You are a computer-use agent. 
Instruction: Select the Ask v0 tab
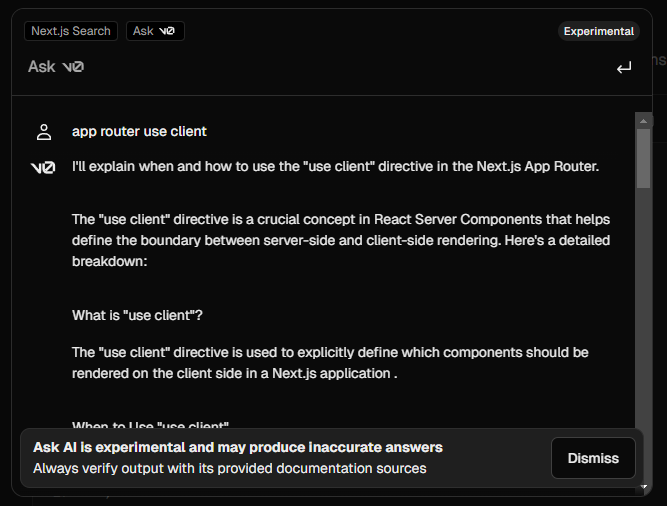click(x=155, y=31)
